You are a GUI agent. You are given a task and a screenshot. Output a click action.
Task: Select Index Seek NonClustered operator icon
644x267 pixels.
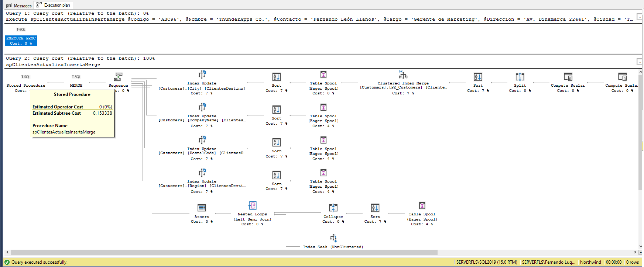tap(333, 238)
